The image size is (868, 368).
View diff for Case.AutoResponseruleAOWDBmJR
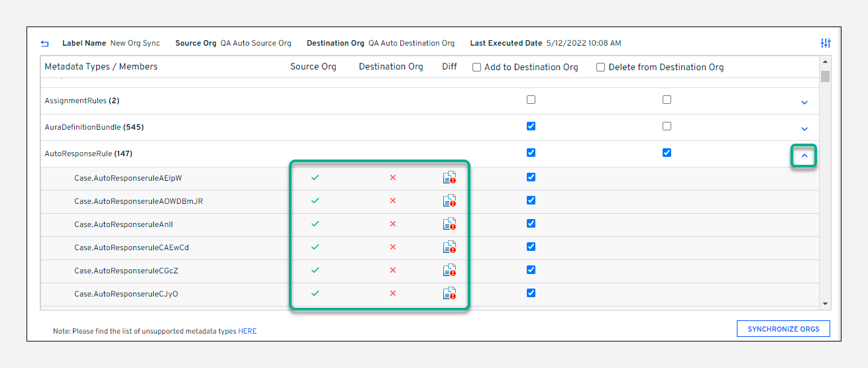click(449, 201)
